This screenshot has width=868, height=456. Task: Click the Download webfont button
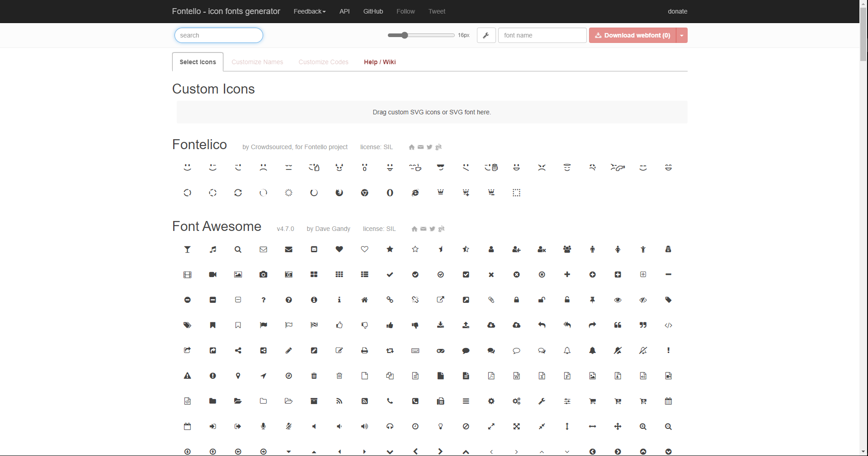click(x=632, y=35)
